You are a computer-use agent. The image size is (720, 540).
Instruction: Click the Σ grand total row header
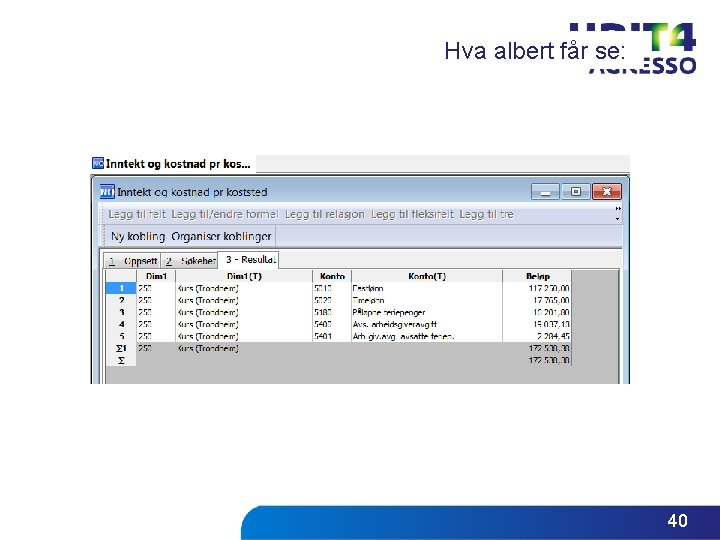pyautogui.click(x=121, y=360)
